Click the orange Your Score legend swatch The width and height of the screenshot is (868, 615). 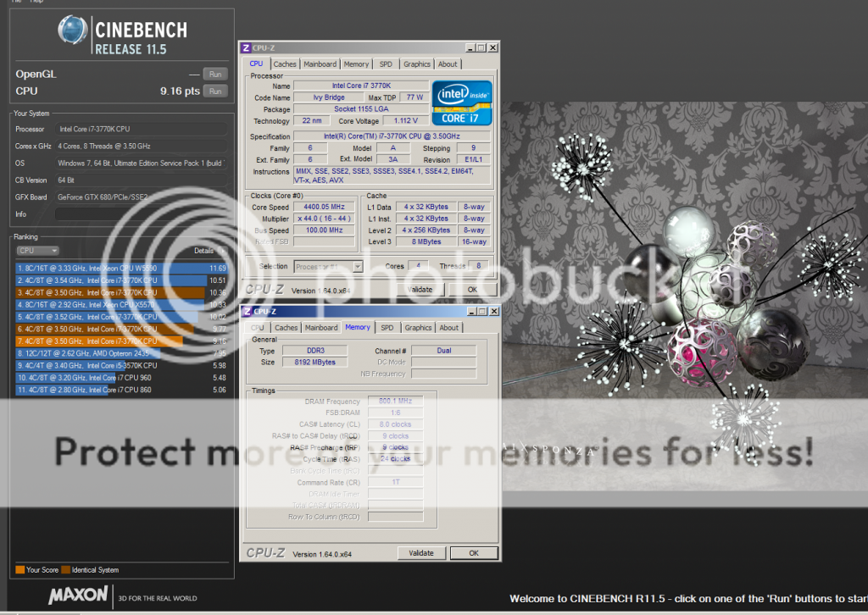pos(19,570)
